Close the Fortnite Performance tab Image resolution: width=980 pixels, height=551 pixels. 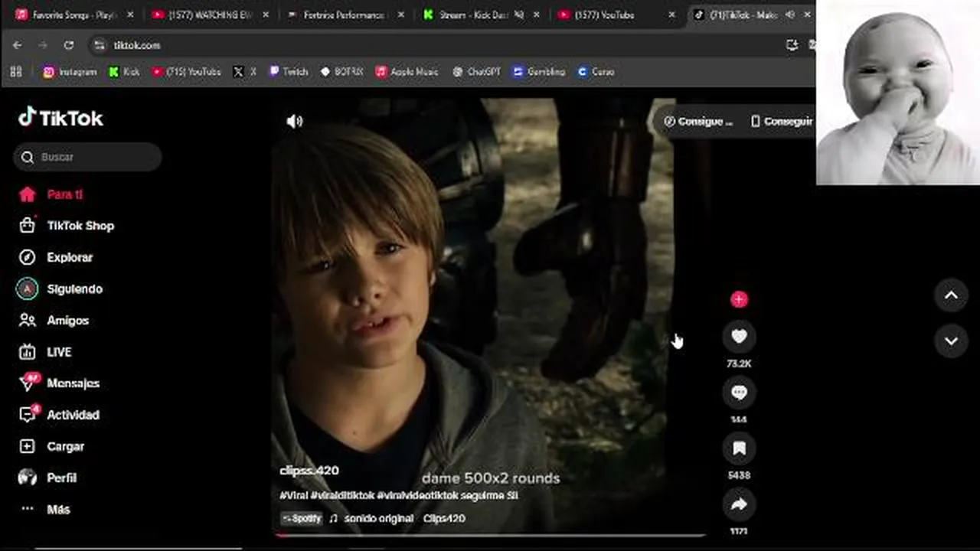point(400,15)
